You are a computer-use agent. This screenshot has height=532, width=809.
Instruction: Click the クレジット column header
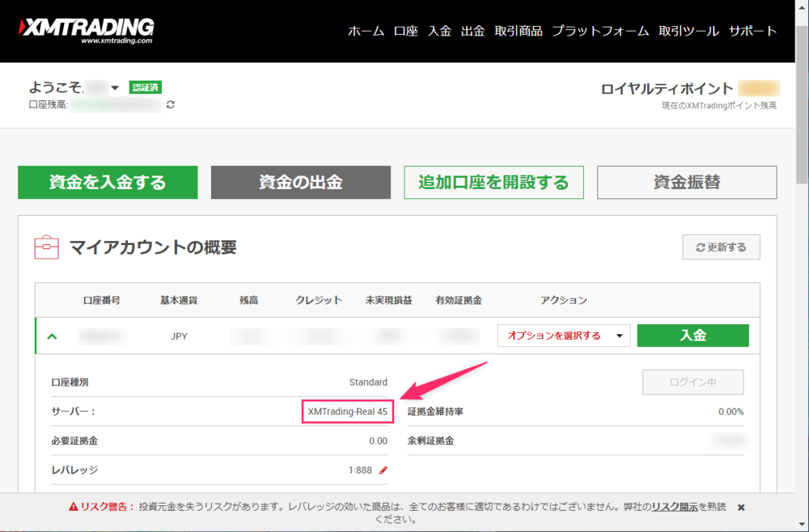pos(319,300)
